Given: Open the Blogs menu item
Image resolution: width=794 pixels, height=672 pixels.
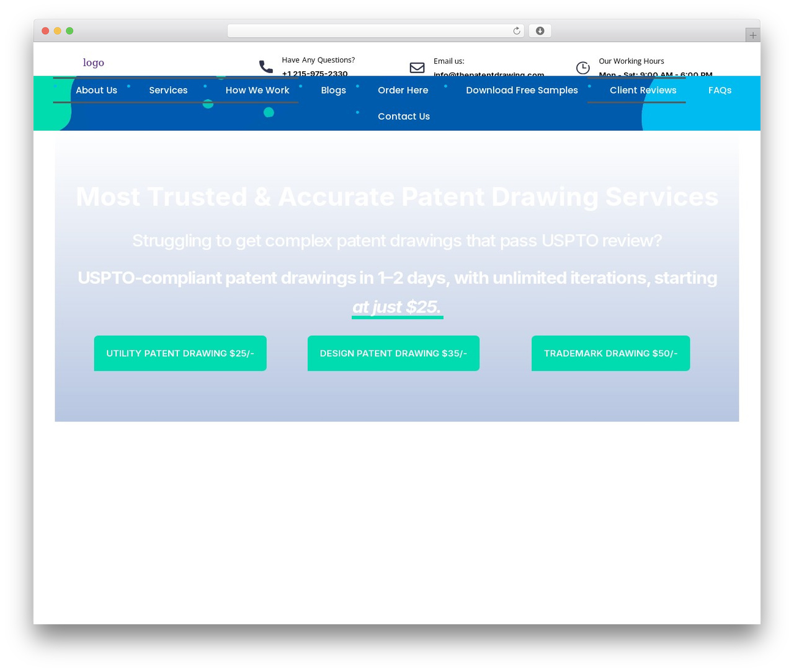Looking at the screenshot, I should 334,91.
